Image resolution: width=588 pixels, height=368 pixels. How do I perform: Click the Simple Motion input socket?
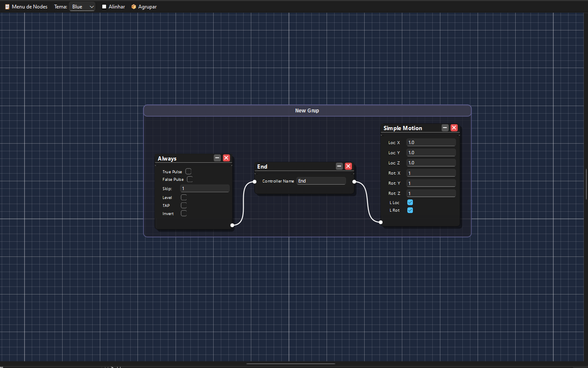click(381, 222)
